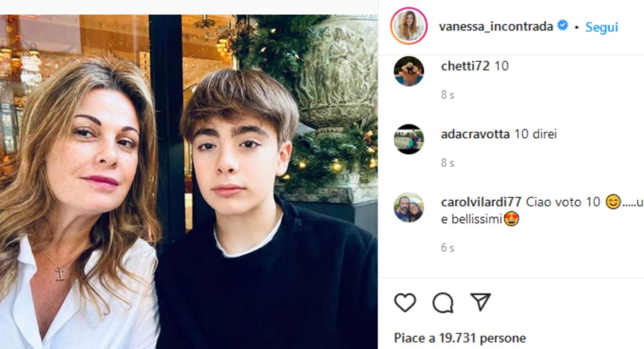Like the post with heart icon

(405, 302)
